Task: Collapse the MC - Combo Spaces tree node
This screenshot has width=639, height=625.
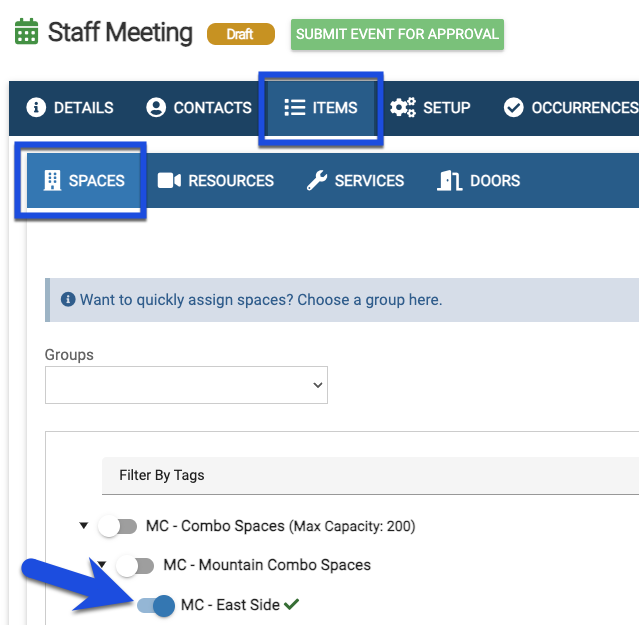Action: 82,526
